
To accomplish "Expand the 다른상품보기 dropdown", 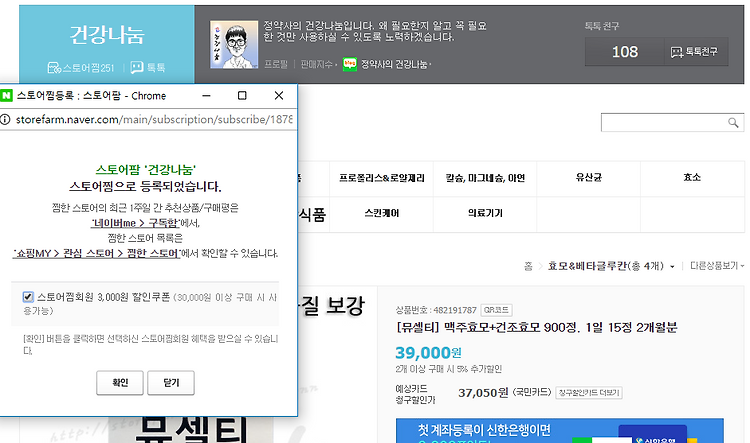I will point(717,266).
